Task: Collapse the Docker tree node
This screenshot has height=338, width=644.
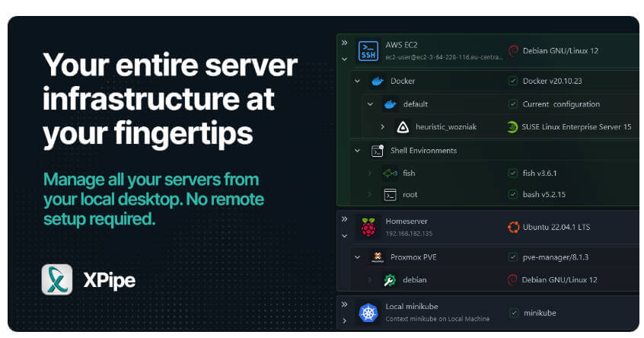Action: coord(357,81)
